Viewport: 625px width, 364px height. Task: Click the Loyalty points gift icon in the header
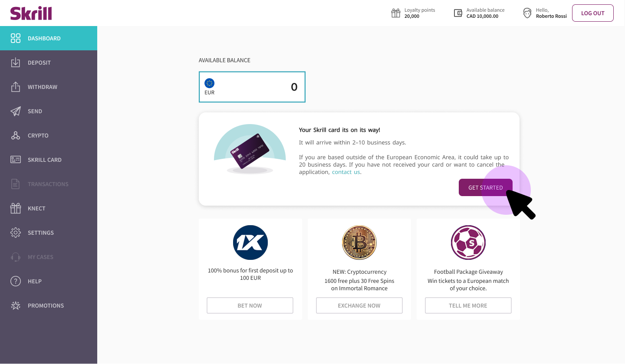[396, 13]
